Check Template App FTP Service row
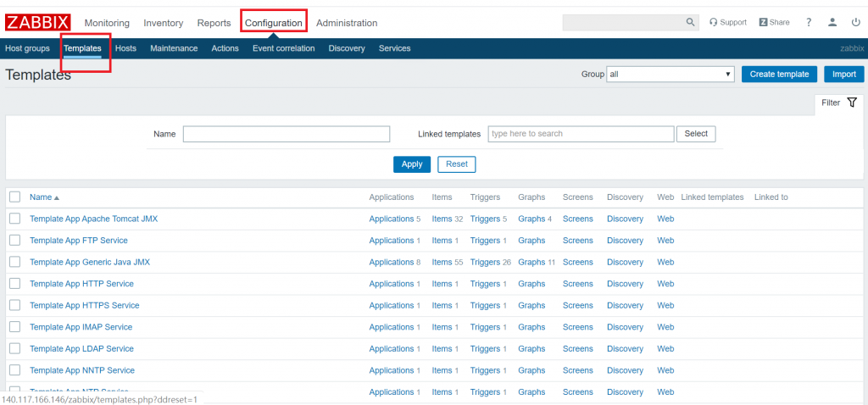The image size is (868, 405). [15, 240]
